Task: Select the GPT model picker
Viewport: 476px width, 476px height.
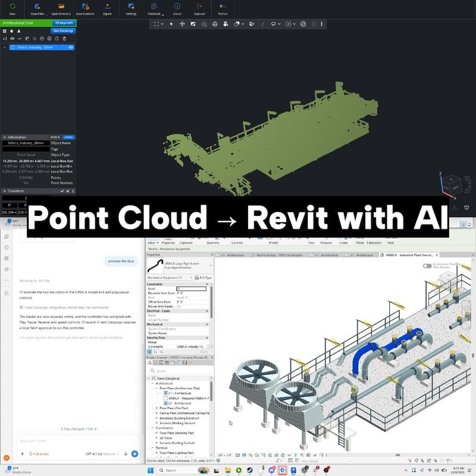Action: pyautogui.click(x=102, y=454)
